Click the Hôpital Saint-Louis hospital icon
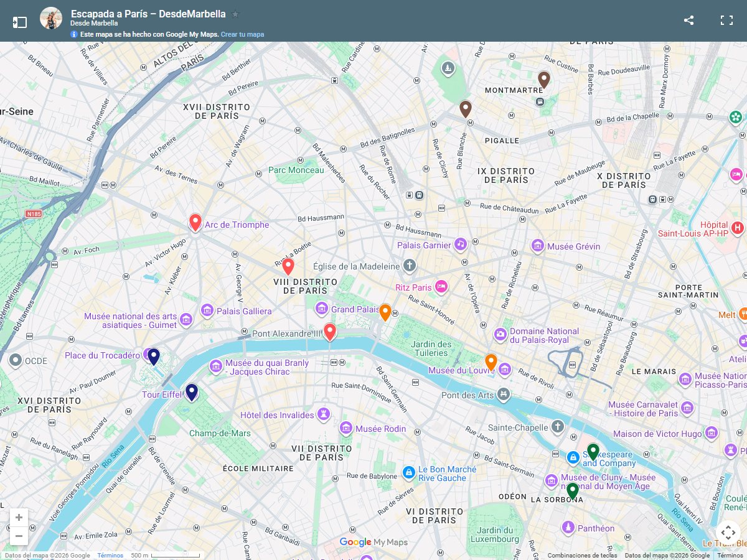The height and width of the screenshot is (560, 747). pos(738,228)
